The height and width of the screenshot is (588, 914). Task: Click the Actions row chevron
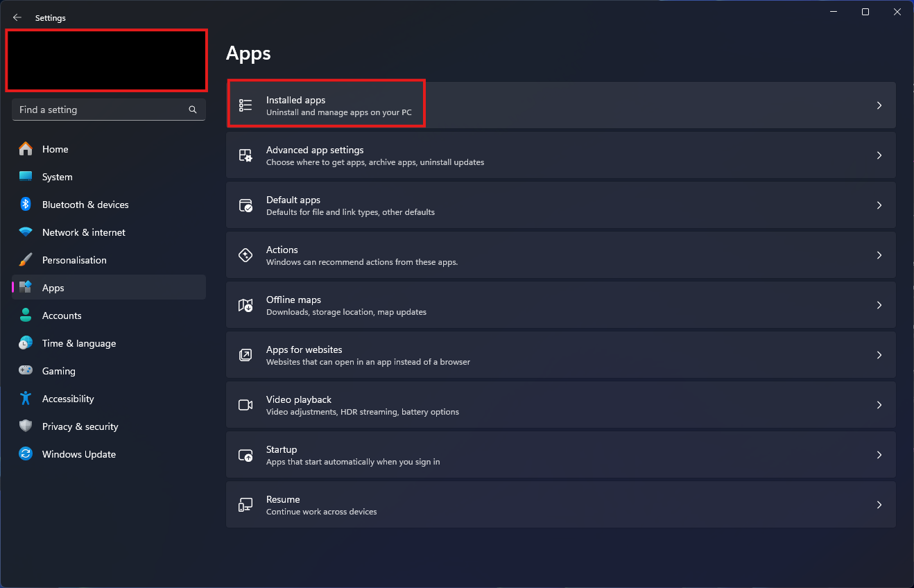click(879, 255)
